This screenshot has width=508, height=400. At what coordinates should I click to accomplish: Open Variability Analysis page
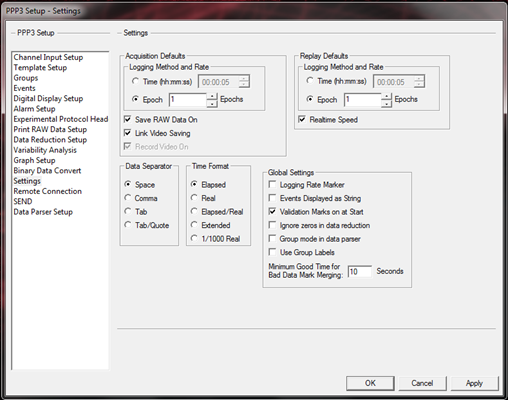click(45, 150)
